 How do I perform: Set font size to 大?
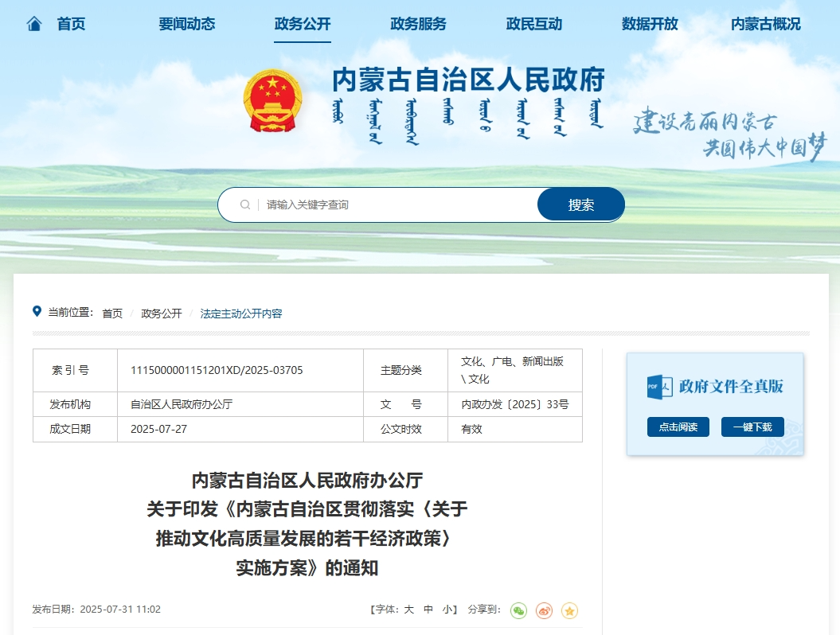pos(408,610)
